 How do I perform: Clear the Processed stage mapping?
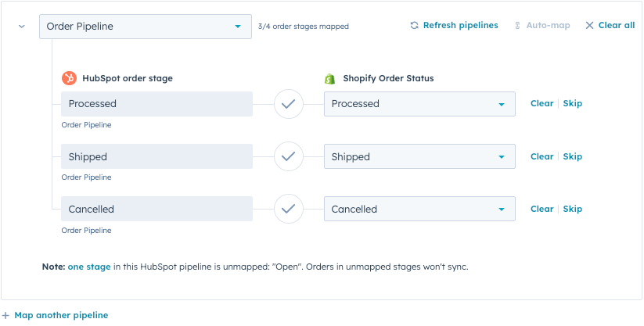541,103
